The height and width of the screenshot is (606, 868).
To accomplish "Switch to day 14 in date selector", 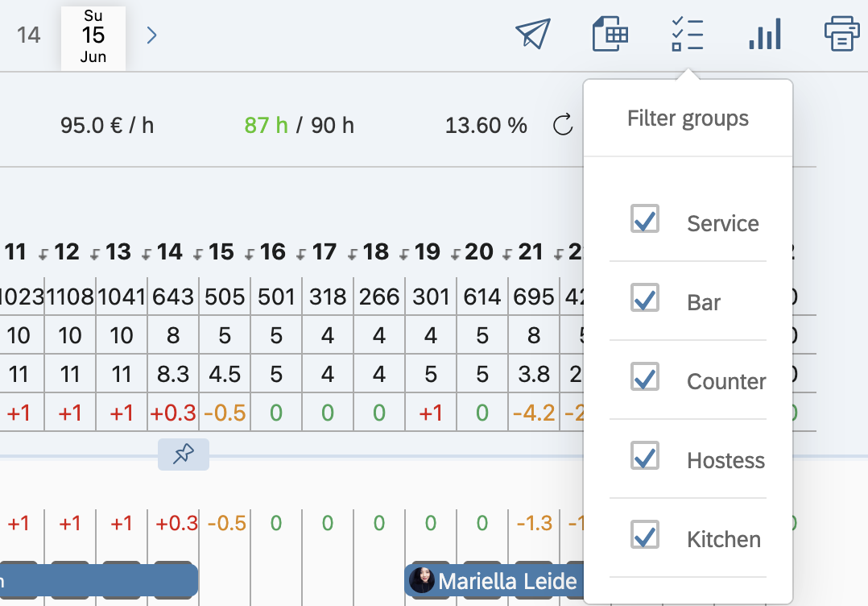I will pos(29,35).
